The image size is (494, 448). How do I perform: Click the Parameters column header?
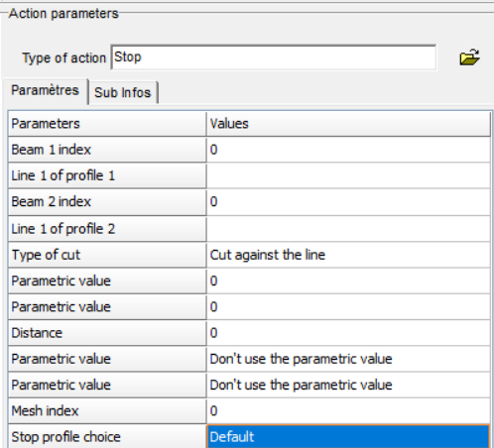click(107, 124)
